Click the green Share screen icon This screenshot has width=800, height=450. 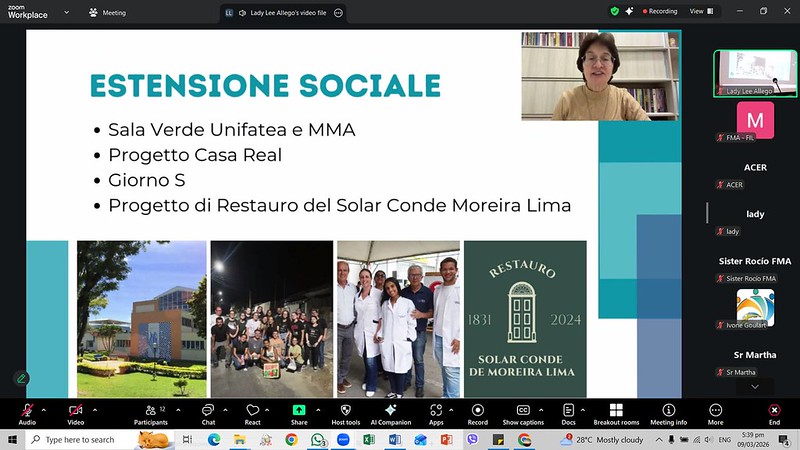tap(299, 411)
